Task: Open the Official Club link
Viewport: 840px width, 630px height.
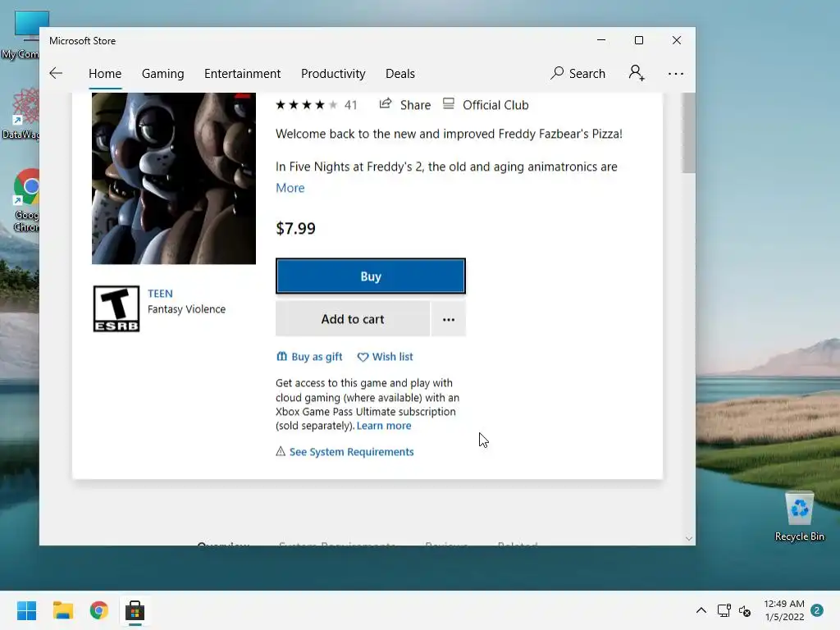Action: [x=486, y=104]
